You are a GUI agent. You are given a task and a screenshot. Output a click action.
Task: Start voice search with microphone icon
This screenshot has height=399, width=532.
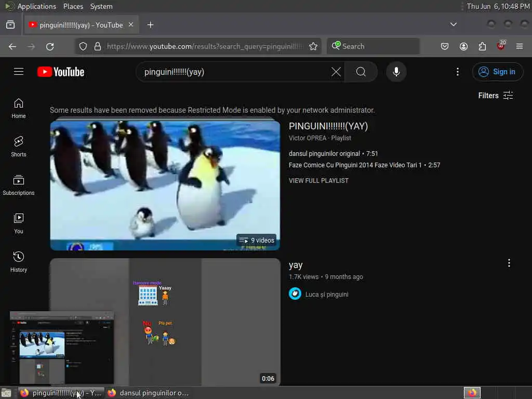coord(396,72)
